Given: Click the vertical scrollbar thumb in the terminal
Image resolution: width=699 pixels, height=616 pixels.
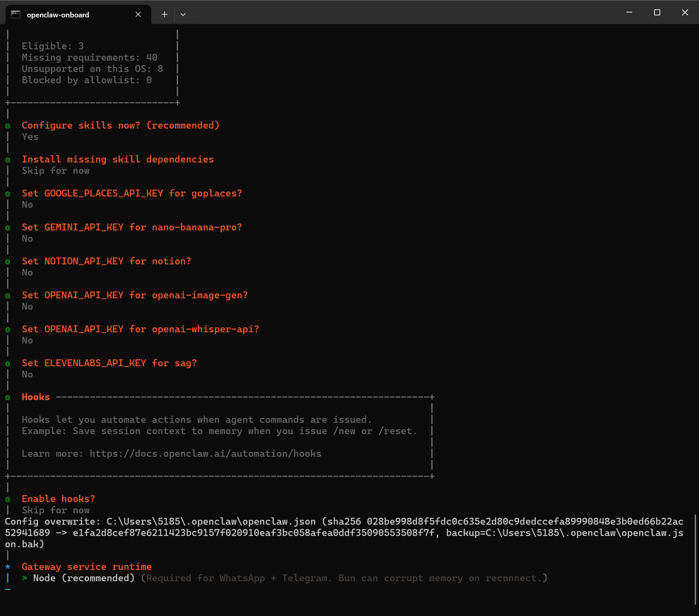Looking at the screenshot, I should [695, 559].
